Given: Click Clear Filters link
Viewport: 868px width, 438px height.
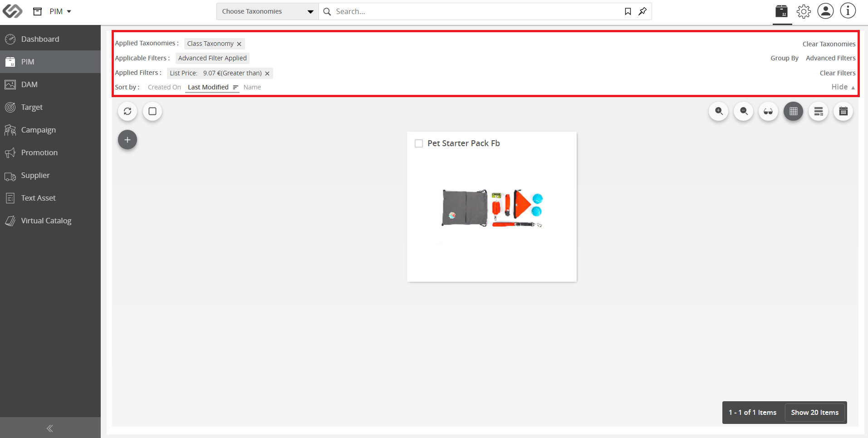Looking at the screenshot, I should (838, 73).
